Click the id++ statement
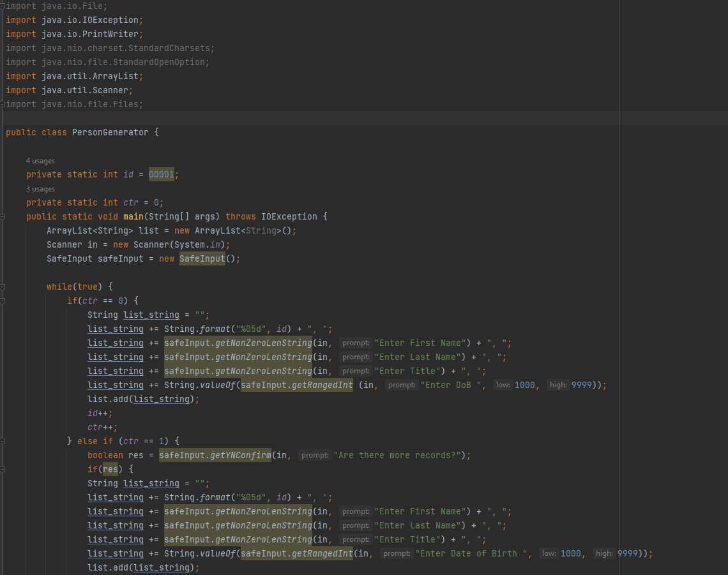 click(100, 413)
